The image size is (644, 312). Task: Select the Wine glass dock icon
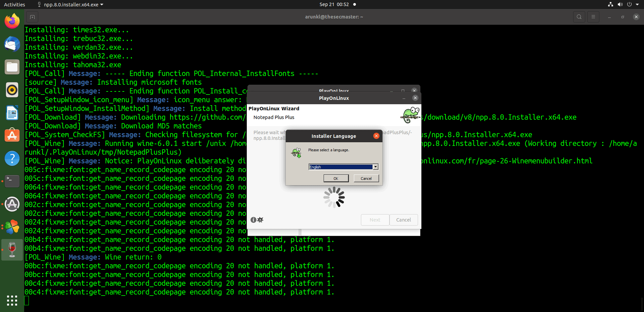(x=12, y=250)
